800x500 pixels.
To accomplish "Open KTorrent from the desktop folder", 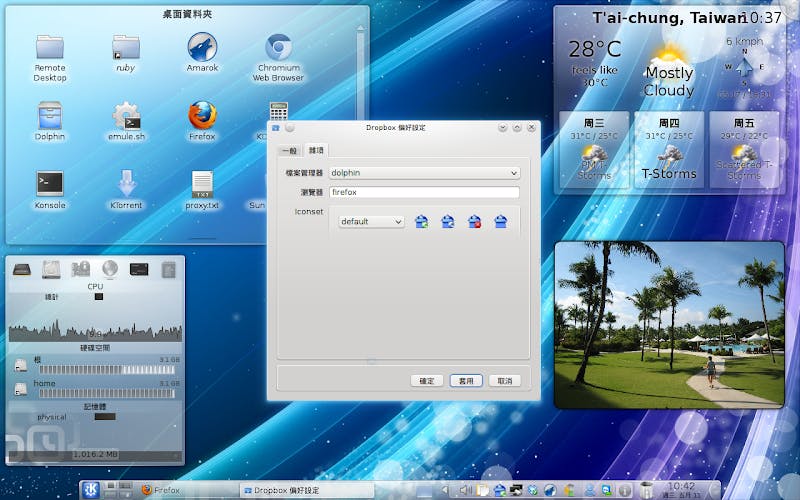I will coord(126,185).
